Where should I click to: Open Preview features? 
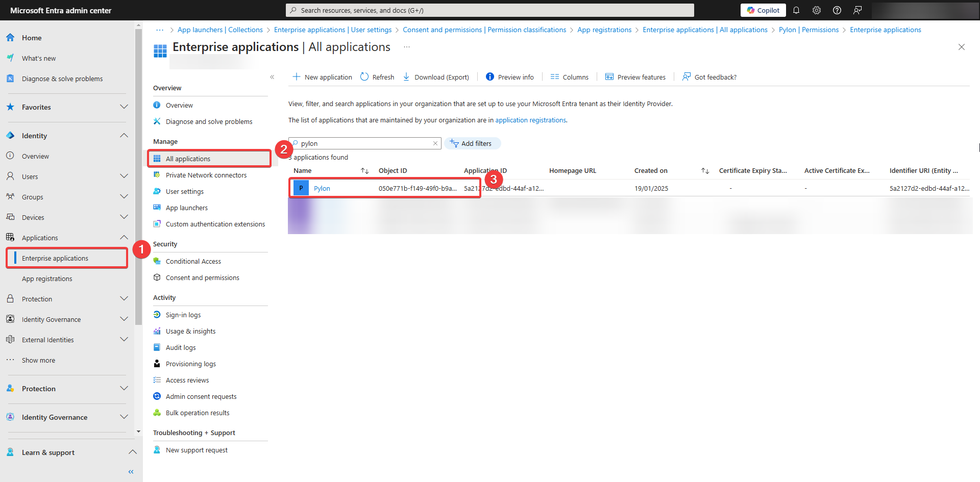point(635,77)
